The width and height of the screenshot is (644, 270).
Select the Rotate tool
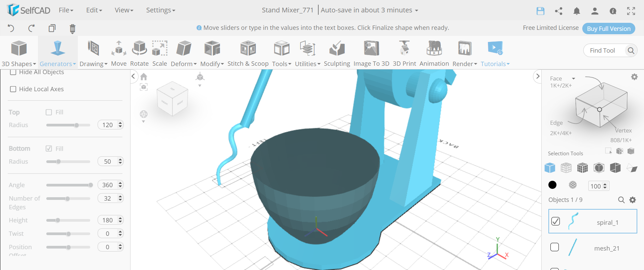(139, 54)
